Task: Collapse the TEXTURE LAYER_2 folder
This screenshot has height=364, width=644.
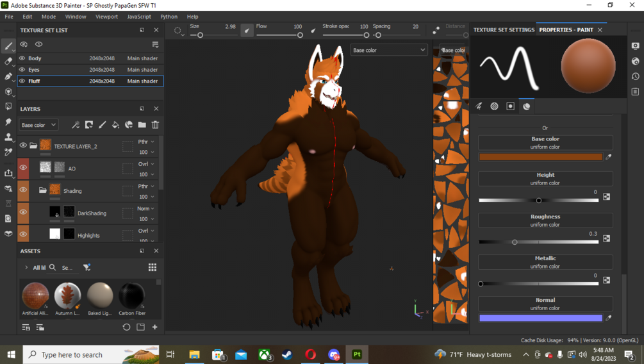Action: point(33,146)
